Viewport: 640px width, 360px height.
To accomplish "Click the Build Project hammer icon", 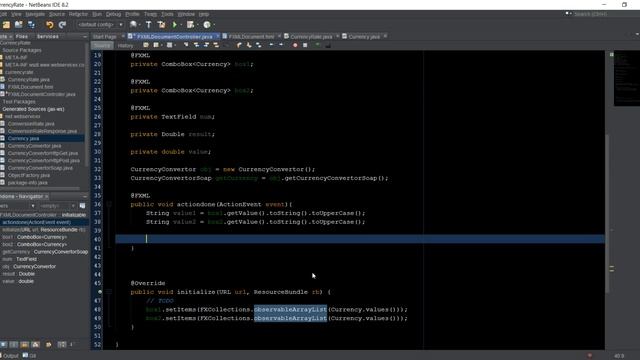I will click(x=149, y=25).
